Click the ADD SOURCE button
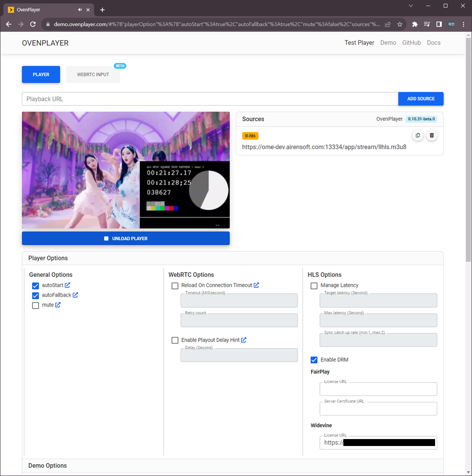This screenshot has height=476, width=472. click(421, 99)
